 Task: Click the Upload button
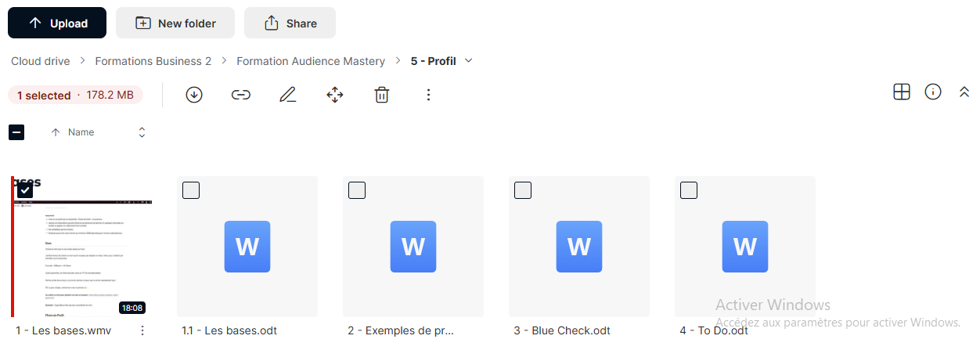57,23
